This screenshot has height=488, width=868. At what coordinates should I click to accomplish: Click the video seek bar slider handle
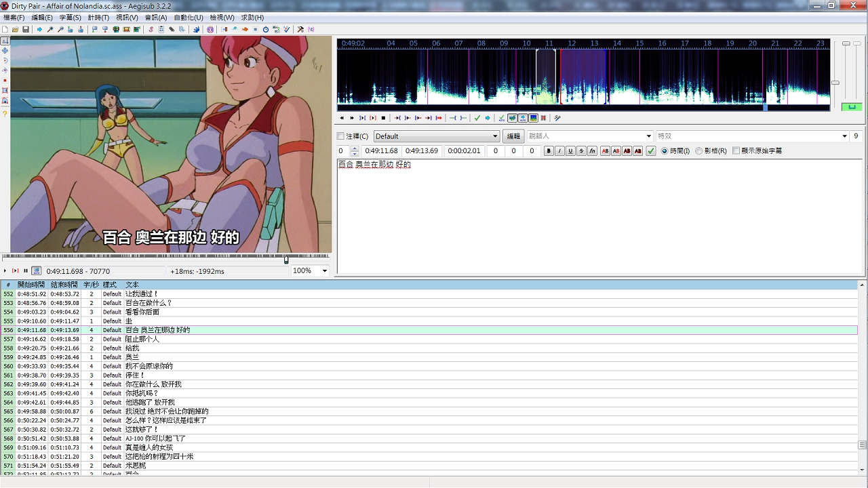pos(286,259)
